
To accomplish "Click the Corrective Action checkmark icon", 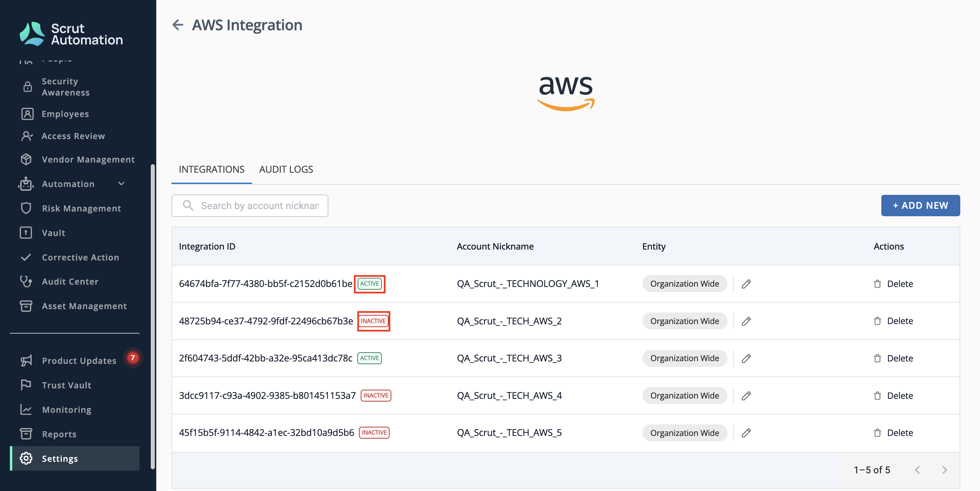I will pyautogui.click(x=26, y=257).
